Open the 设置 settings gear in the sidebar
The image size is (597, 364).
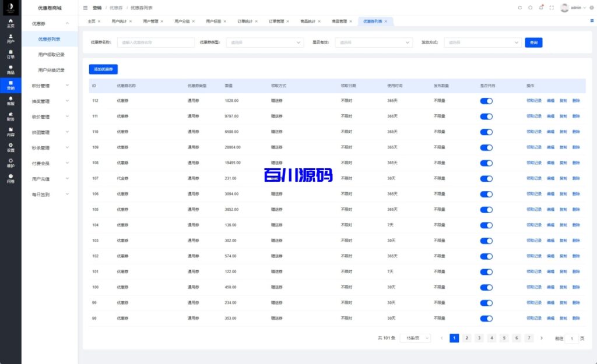(x=10, y=147)
